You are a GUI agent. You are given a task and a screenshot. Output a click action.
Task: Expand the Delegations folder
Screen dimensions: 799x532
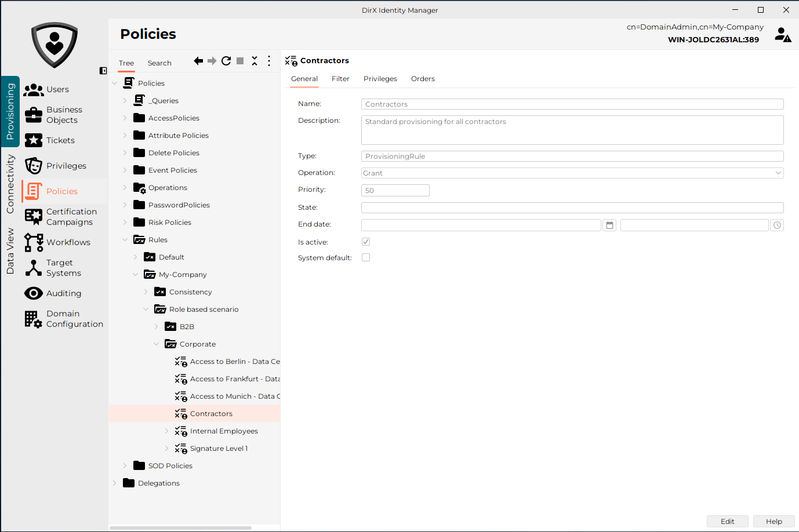pos(114,483)
